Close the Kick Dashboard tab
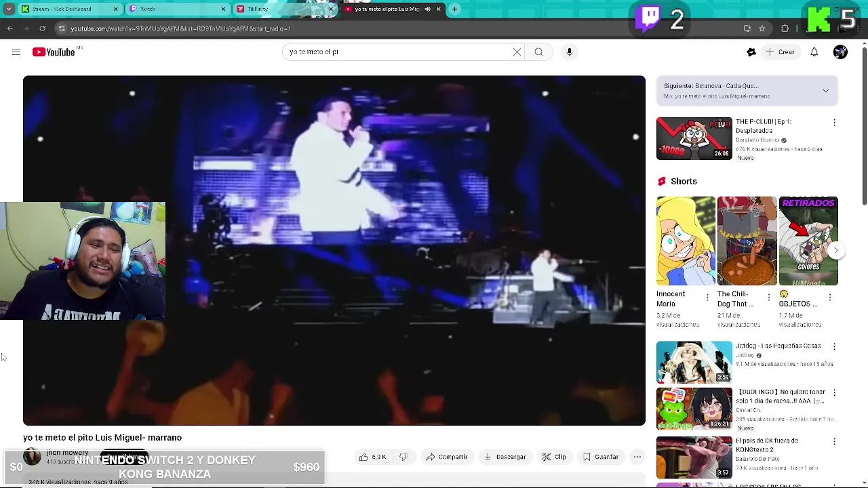Image resolution: width=868 pixels, height=488 pixels. [115, 9]
